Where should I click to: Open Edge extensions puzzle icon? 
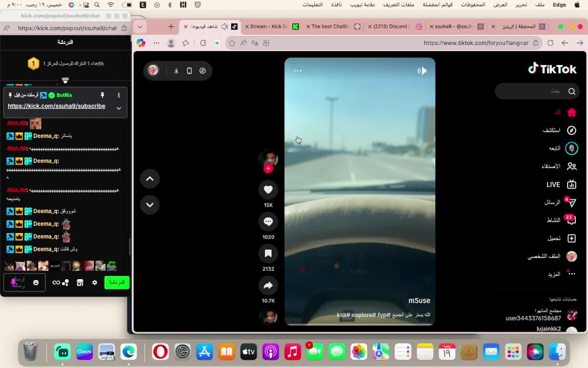pos(203,43)
